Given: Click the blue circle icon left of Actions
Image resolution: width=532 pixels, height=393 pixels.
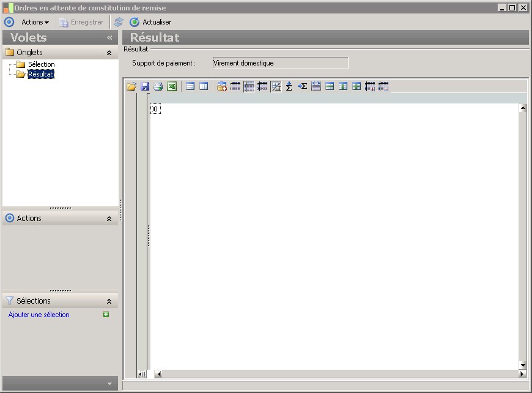Looking at the screenshot, I should [x=9, y=22].
